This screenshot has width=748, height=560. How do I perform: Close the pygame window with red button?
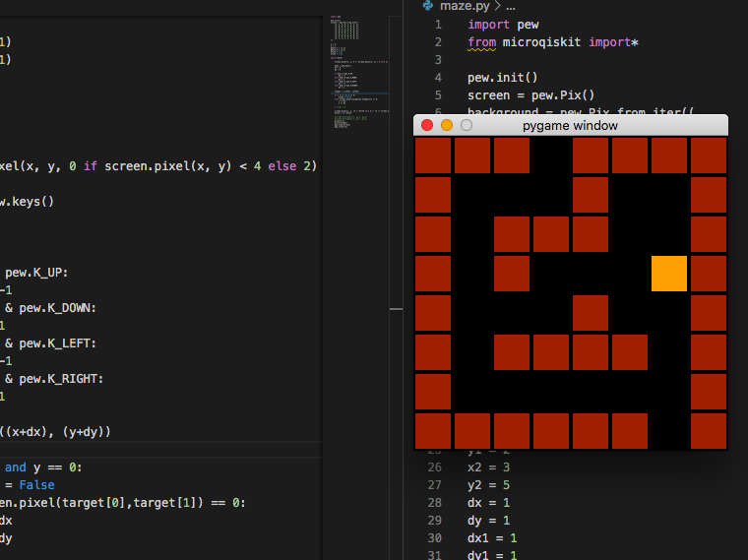tap(427, 125)
